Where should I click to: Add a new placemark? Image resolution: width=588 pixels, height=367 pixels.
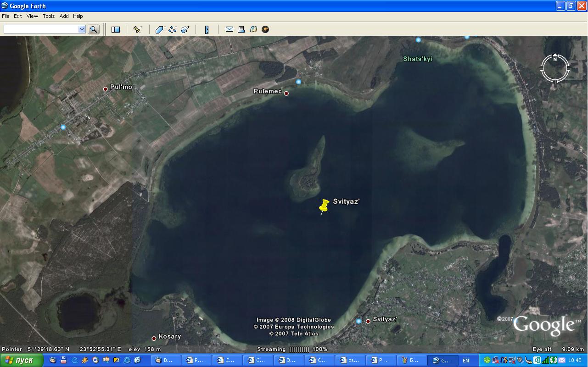[x=137, y=29]
